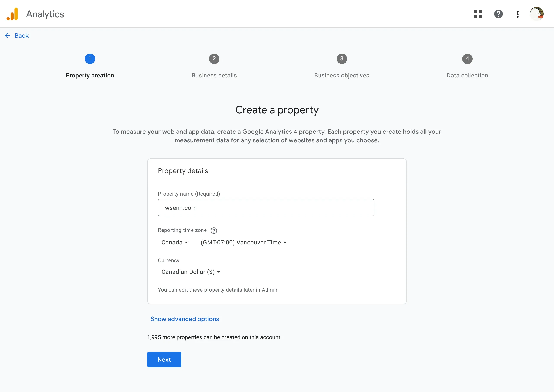The height and width of the screenshot is (392, 554).
Task: Click the step 2 Business details icon
Action: tap(214, 59)
